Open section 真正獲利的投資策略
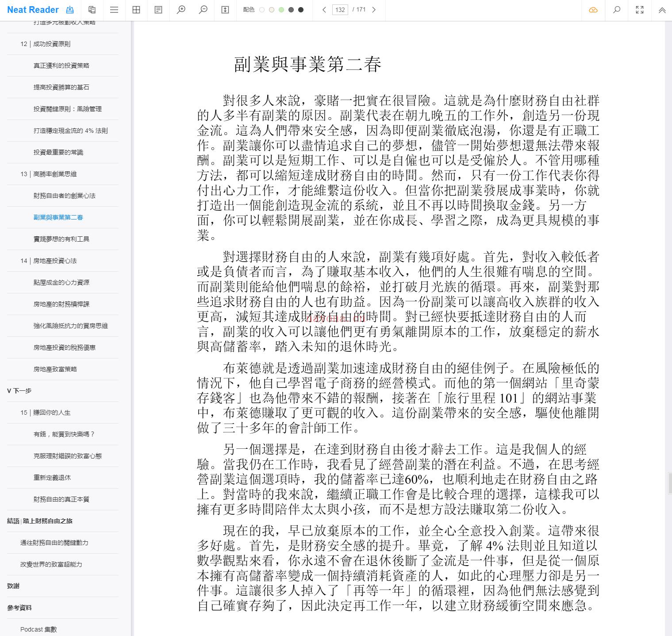The height and width of the screenshot is (636, 672). pos(61,66)
